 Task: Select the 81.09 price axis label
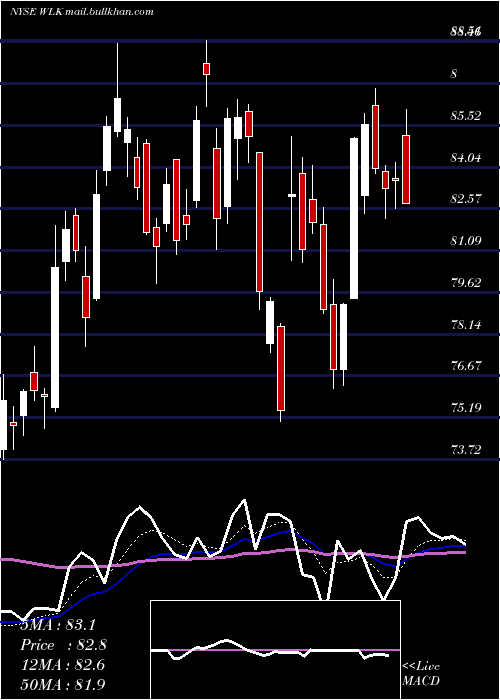pos(466,241)
